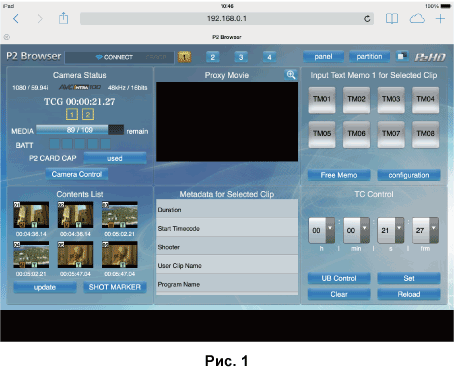The image size is (454, 372).
Task: Tap the Safari share icon
Action: 63,18
